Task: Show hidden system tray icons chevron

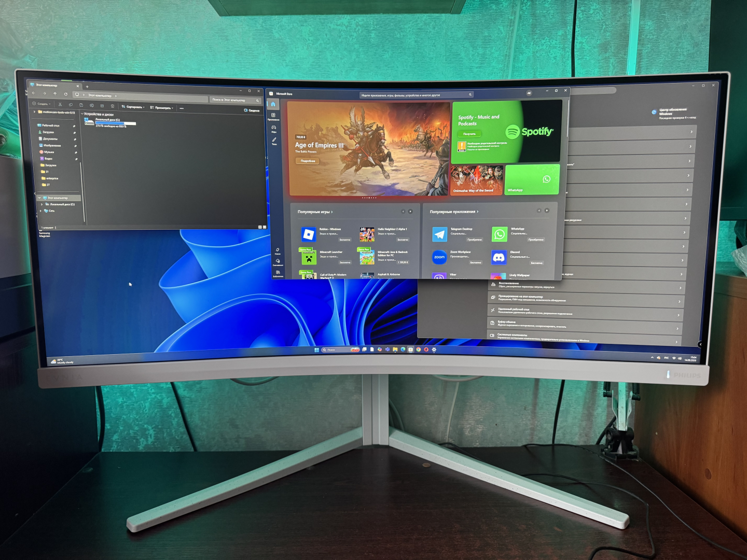Action: (x=653, y=357)
